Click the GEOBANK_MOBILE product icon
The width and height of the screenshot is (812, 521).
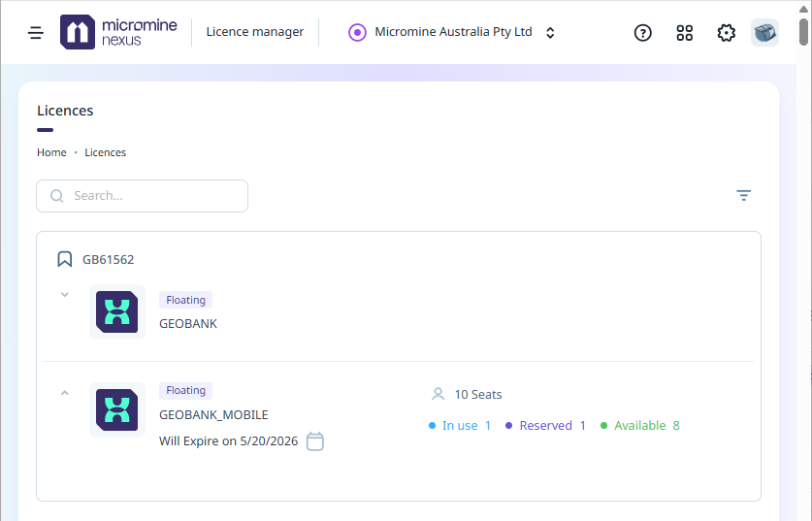pyautogui.click(x=117, y=409)
